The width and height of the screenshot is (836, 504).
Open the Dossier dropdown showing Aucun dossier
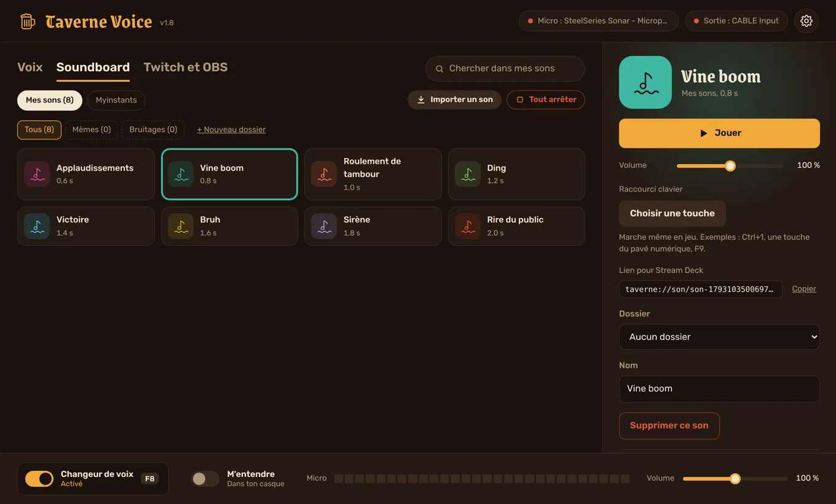click(719, 337)
